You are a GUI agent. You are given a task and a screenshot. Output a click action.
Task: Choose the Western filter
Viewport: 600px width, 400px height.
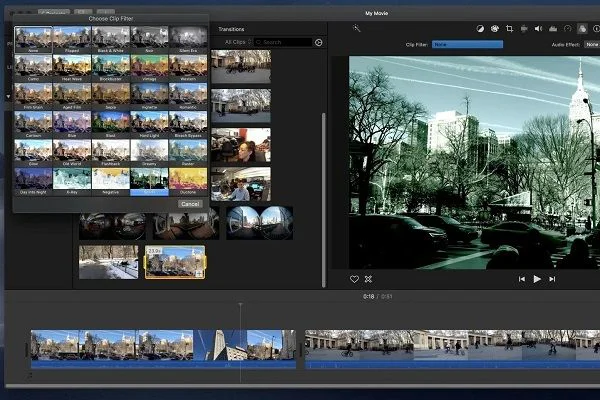tap(188, 68)
